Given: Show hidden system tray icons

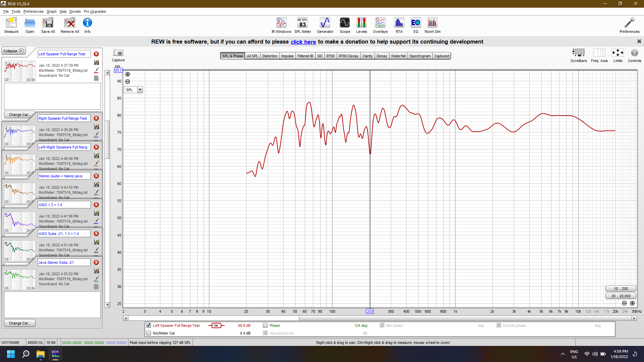Looking at the screenshot, I should pos(562,354).
